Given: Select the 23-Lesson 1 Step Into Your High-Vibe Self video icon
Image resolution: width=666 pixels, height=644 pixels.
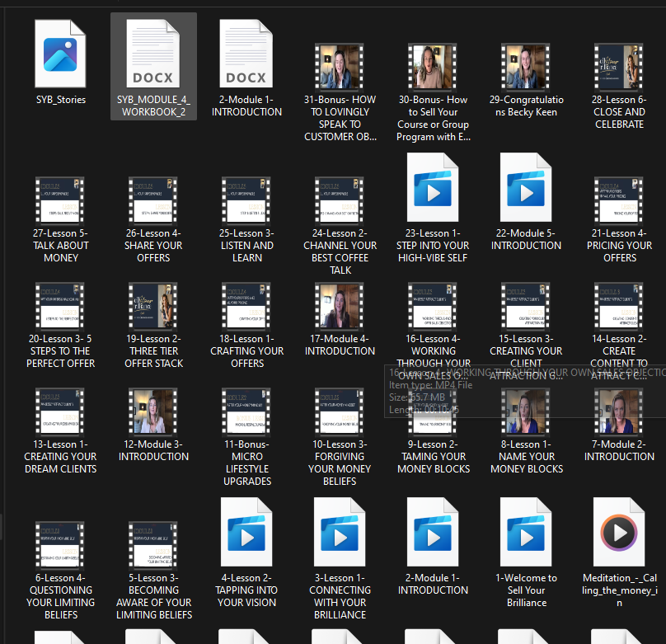Looking at the screenshot, I should 433,188.
